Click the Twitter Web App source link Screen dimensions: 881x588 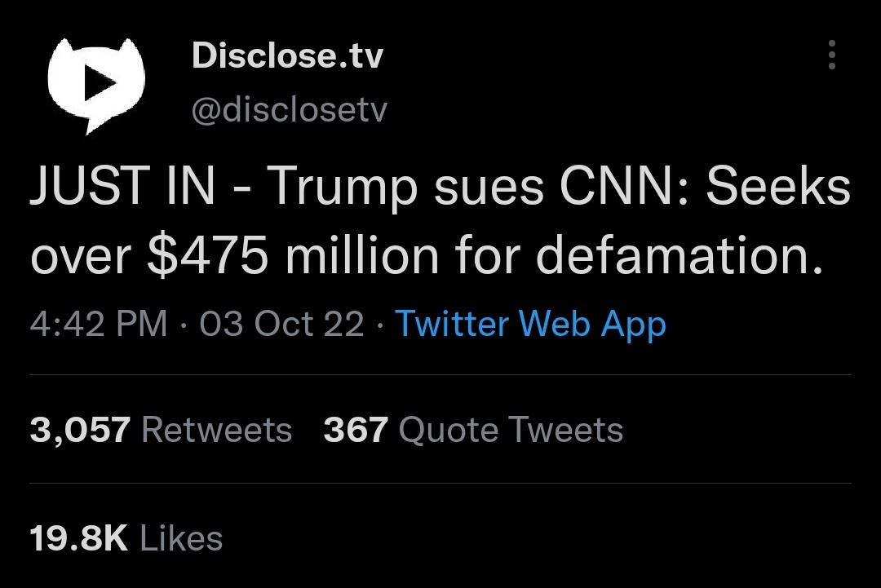point(530,325)
